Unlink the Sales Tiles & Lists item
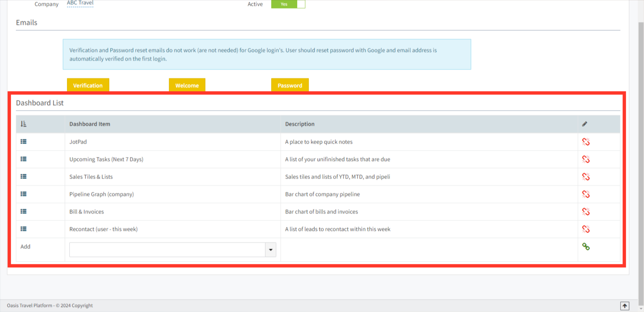The height and width of the screenshot is (312, 644). [586, 177]
